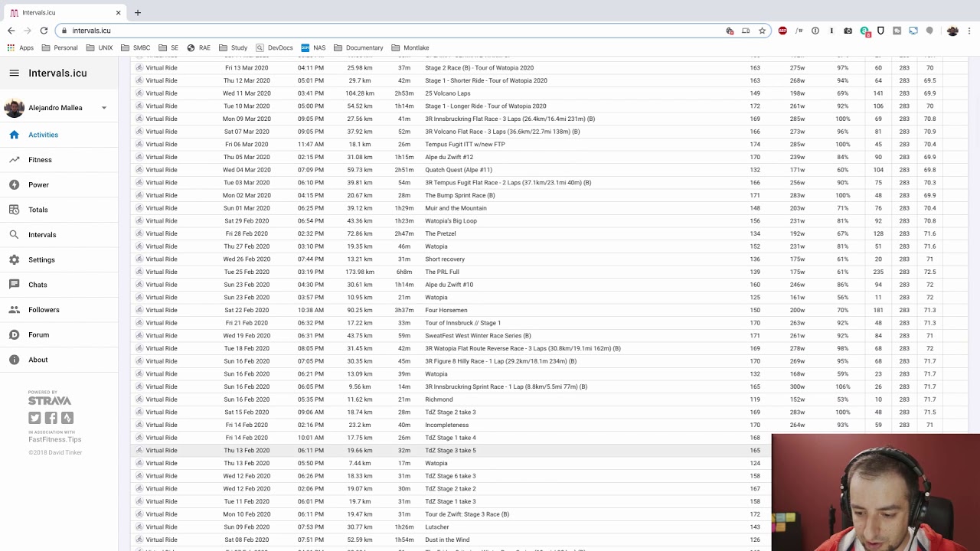This screenshot has width=980, height=551.
Task: Open the Strava logo link in sidebar
Action: 50,400
